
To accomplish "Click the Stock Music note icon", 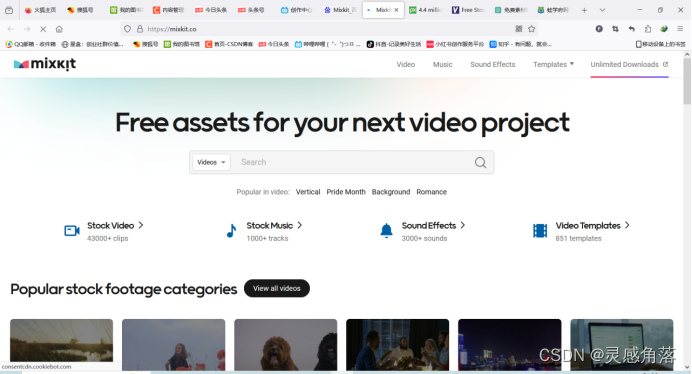I will point(231,230).
